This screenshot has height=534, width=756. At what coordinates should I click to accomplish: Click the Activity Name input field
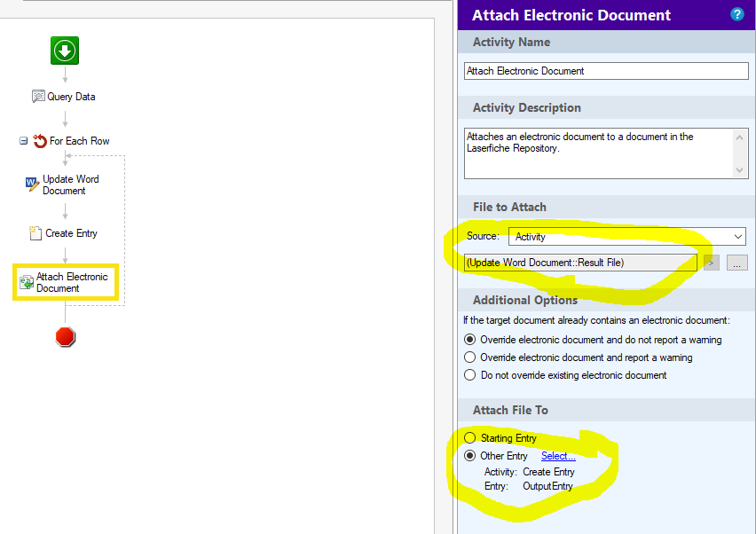click(606, 71)
